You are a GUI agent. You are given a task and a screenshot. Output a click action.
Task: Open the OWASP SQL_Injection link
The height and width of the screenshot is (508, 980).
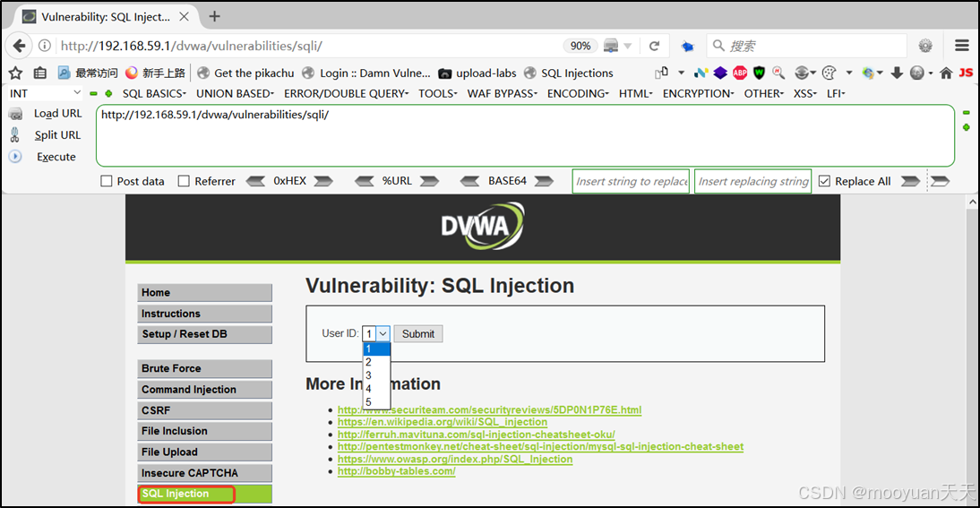[x=455, y=460]
